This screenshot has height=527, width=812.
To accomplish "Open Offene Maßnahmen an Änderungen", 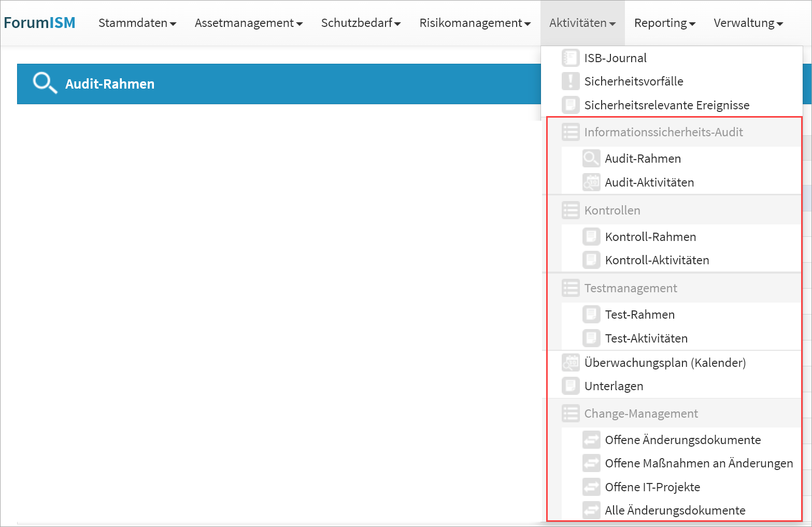I will coord(699,463).
